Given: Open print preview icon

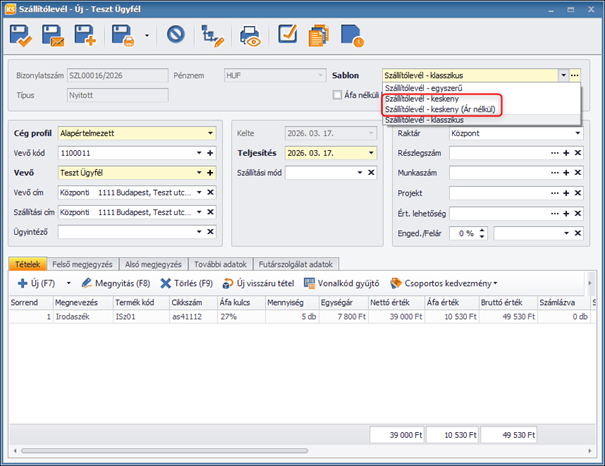Looking at the screenshot, I should (250, 36).
